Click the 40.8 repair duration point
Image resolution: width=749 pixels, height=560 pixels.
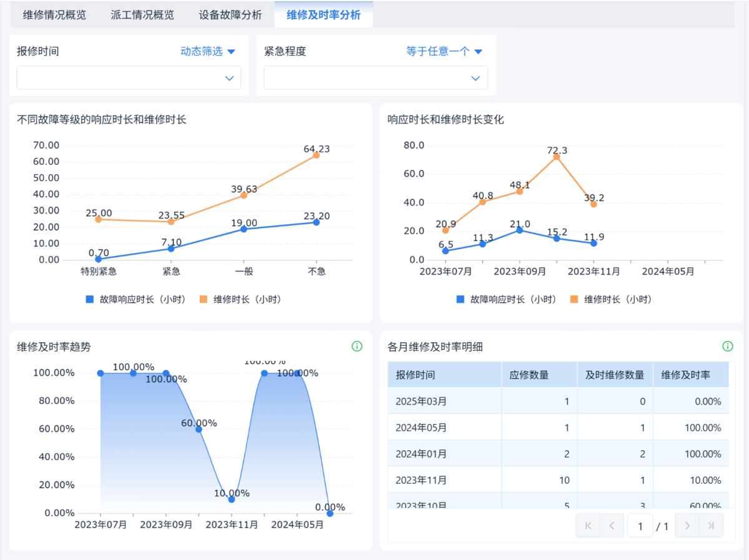click(482, 202)
